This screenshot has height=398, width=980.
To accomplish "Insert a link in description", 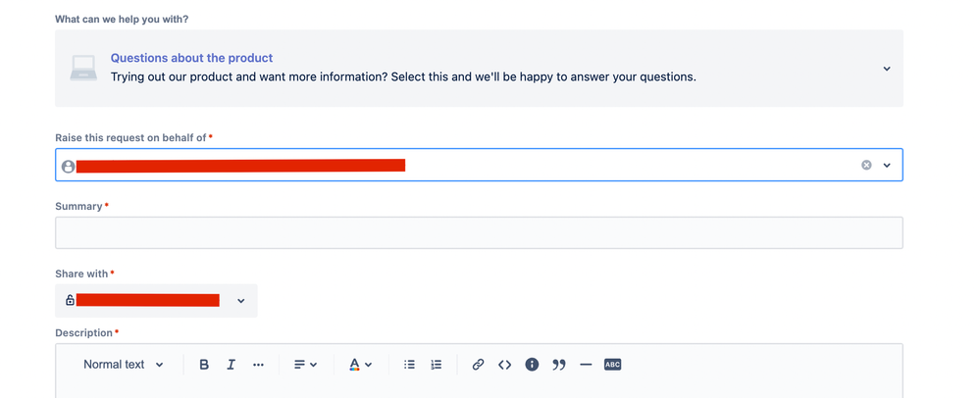I will click(x=478, y=365).
